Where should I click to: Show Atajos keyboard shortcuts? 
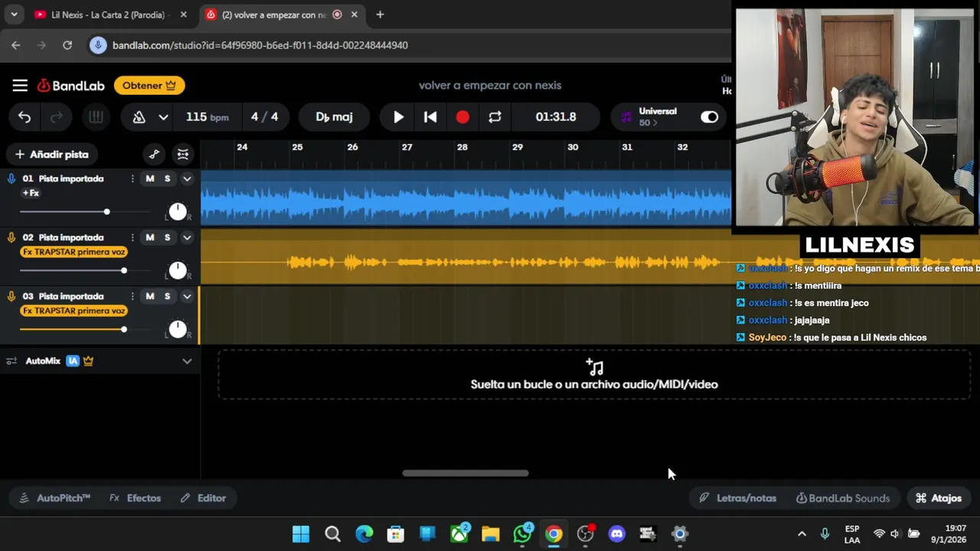(939, 498)
